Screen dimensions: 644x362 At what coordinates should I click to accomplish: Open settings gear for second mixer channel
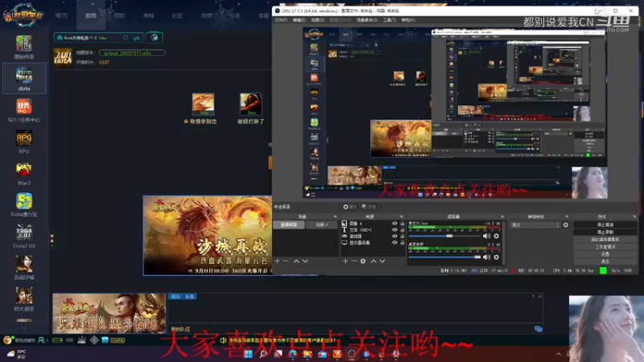[x=496, y=257]
